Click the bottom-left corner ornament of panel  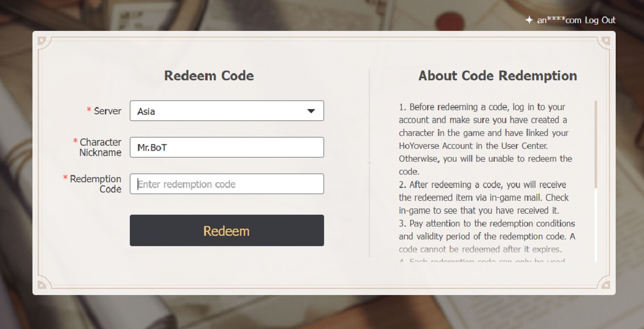[x=42, y=285]
